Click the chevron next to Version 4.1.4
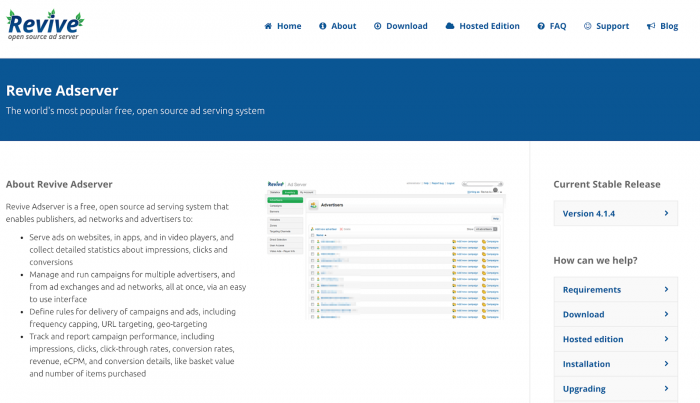Screen dimensions: 700x403 click(x=666, y=213)
